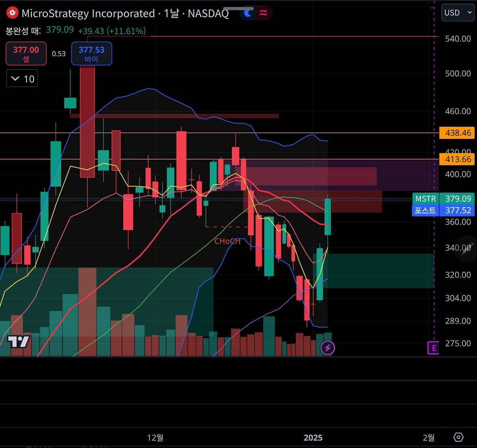477x448 pixels.
Task: Click the CHoCH chart annotation label
Action: pos(227,241)
